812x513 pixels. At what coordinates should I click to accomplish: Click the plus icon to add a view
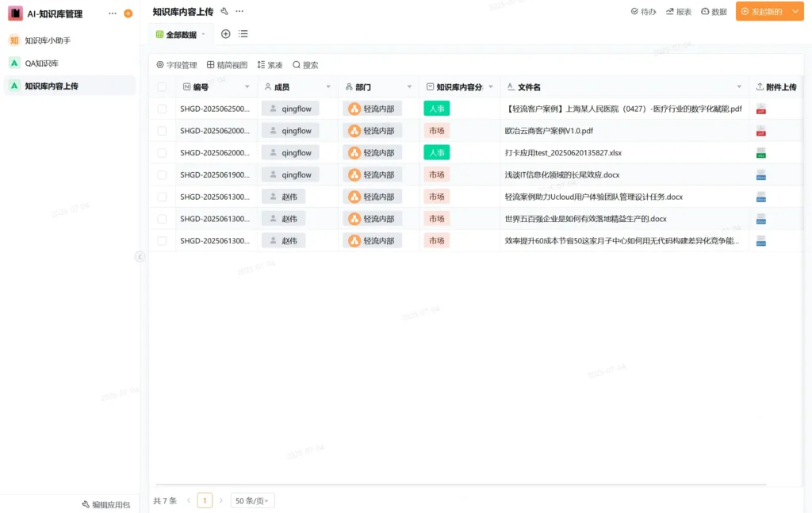(226, 34)
